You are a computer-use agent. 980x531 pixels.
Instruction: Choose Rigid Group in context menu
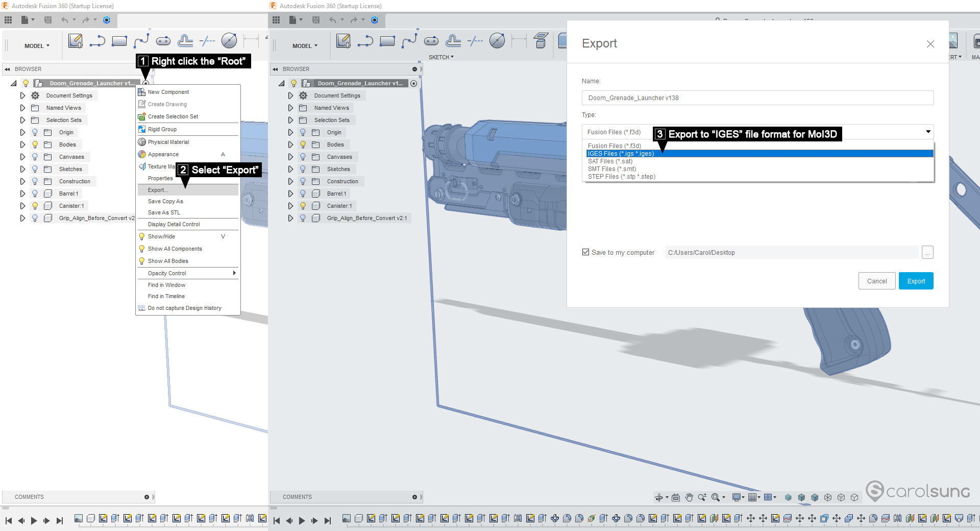pyautogui.click(x=188, y=129)
